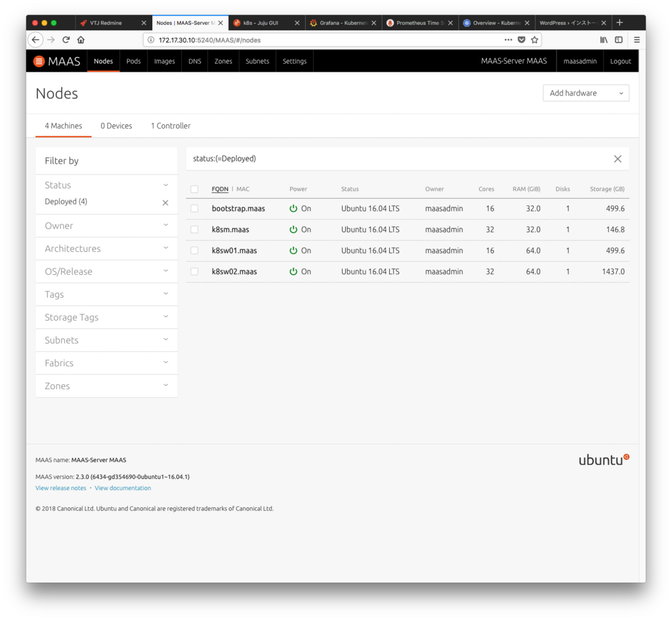Reload the page with refresh icon
Image resolution: width=672 pixels, height=620 pixels.
66,40
